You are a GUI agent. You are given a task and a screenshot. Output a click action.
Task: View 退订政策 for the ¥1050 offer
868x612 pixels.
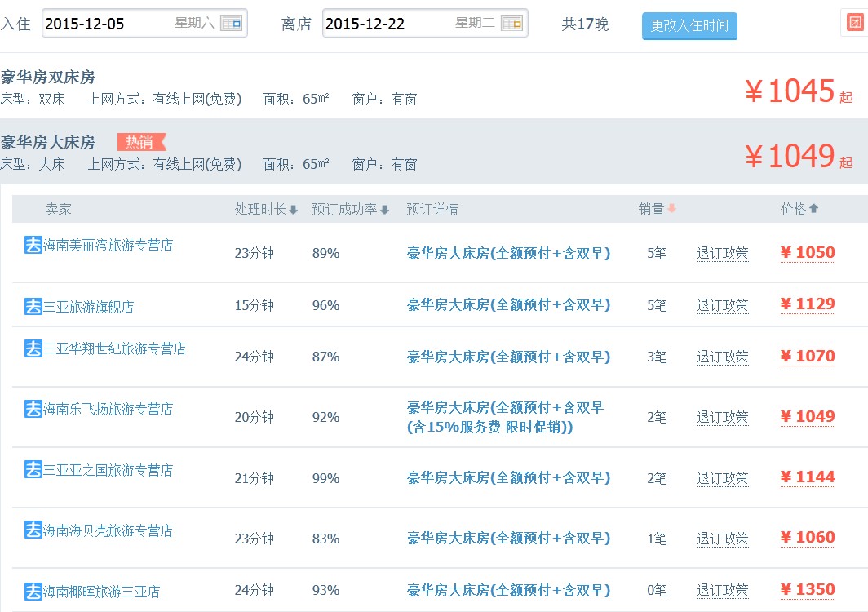click(x=722, y=253)
